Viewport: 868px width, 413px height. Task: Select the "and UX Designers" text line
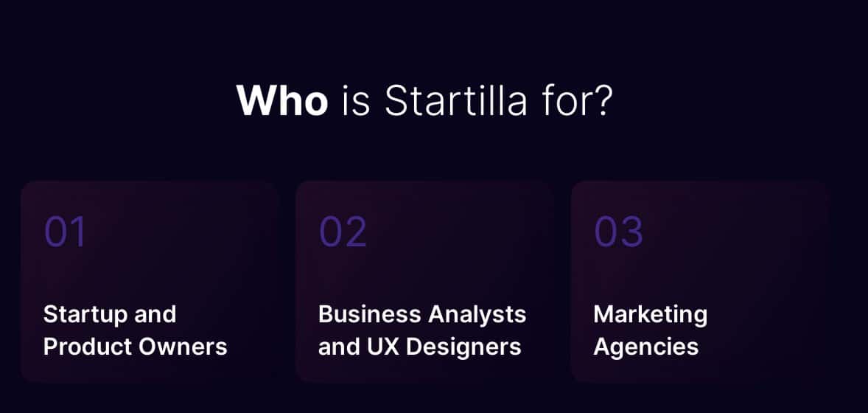pos(419,347)
